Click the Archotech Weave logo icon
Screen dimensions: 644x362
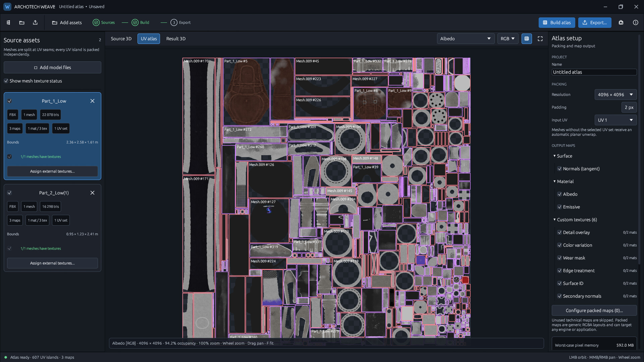7,7
